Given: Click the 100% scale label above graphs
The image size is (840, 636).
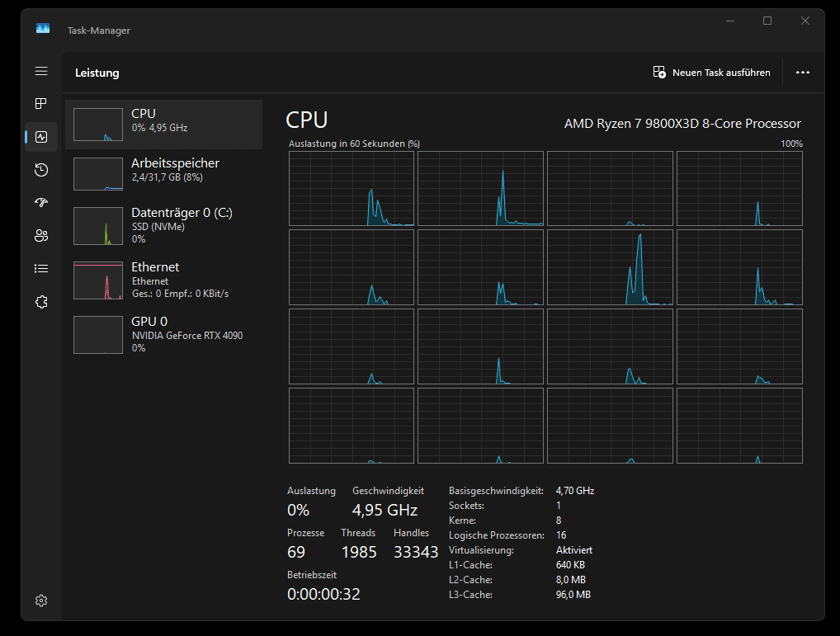Looking at the screenshot, I should click(x=791, y=144).
